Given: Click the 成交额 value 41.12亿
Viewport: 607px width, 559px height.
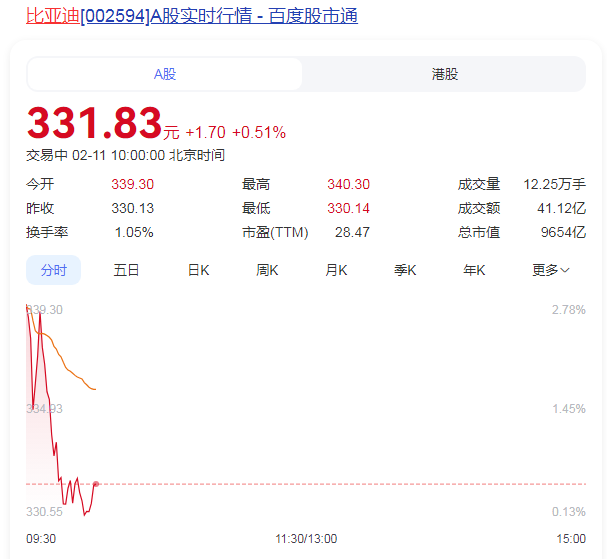Looking at the screenshot, I should tap(561, 208).
